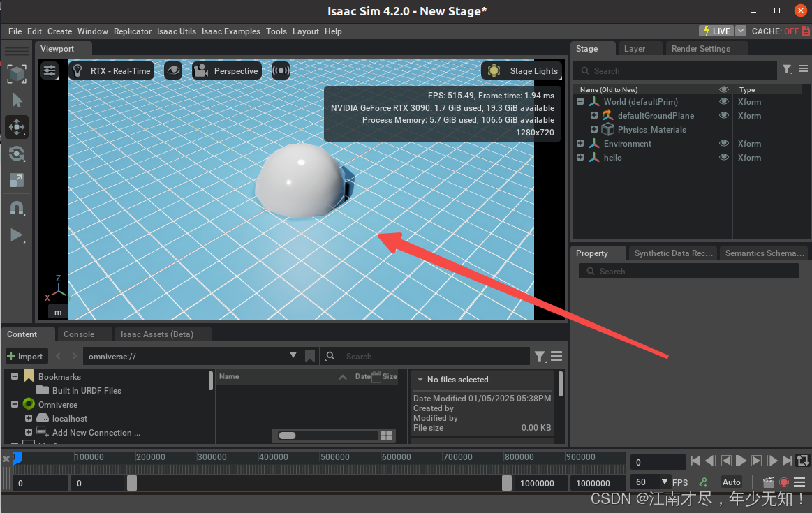Activate the Scale tool
The width and height of the screenshot is (812, 513).
17,181
